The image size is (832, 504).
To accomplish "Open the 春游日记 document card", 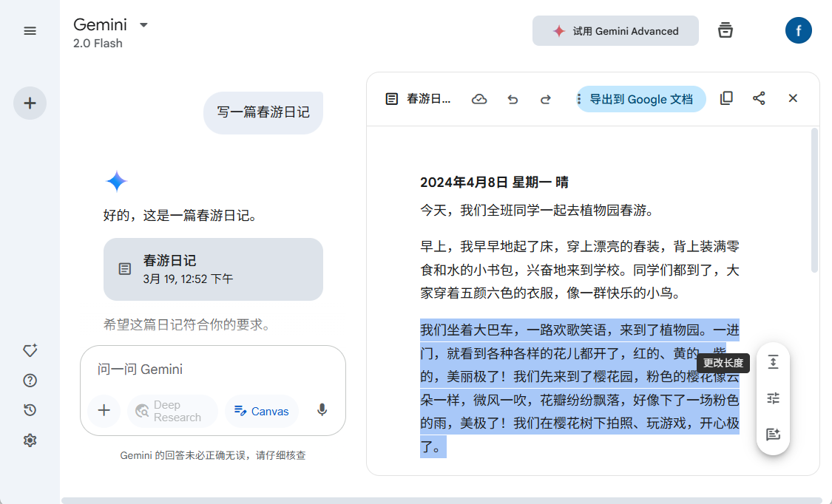I will pyautogui.click(x=213, y=269).
